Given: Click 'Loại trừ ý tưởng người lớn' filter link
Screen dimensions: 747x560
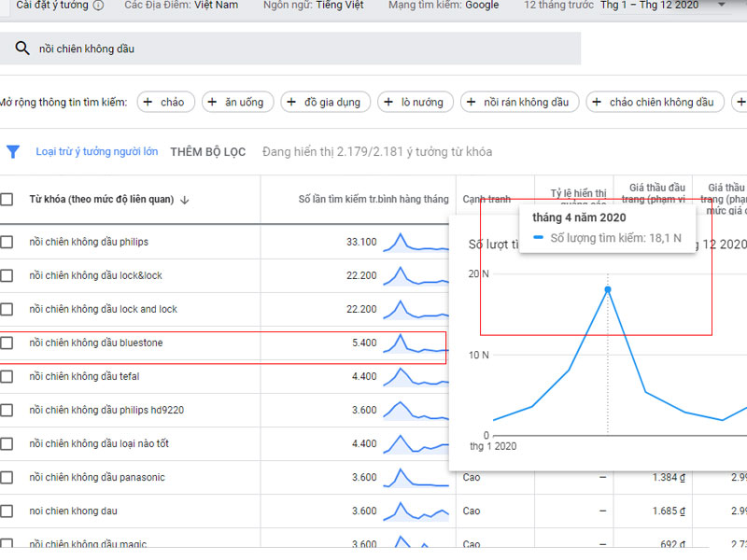Looking at the screenshot, I should click(97, 151).
